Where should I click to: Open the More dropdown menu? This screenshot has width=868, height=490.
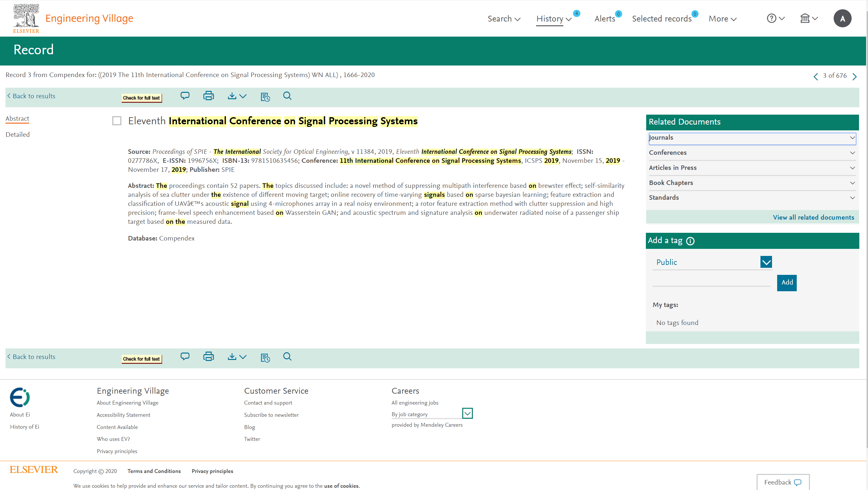[723, 19]
